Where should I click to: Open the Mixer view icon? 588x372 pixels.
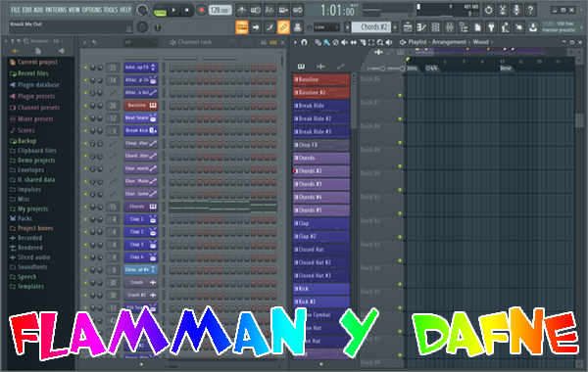pos(449,27)
